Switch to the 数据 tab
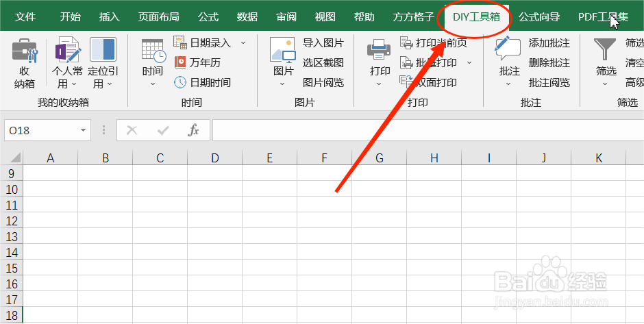Screen dimensions: 644x324 [x=247, y=17]
